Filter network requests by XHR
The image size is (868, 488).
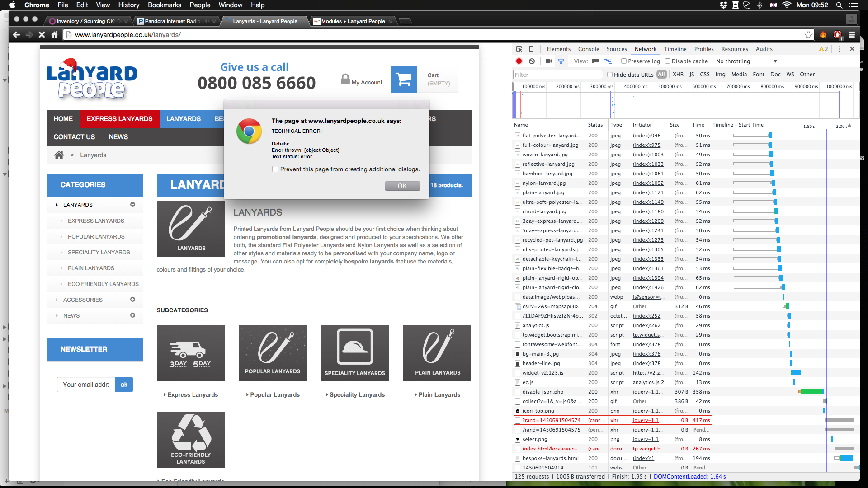coord(678,75)
